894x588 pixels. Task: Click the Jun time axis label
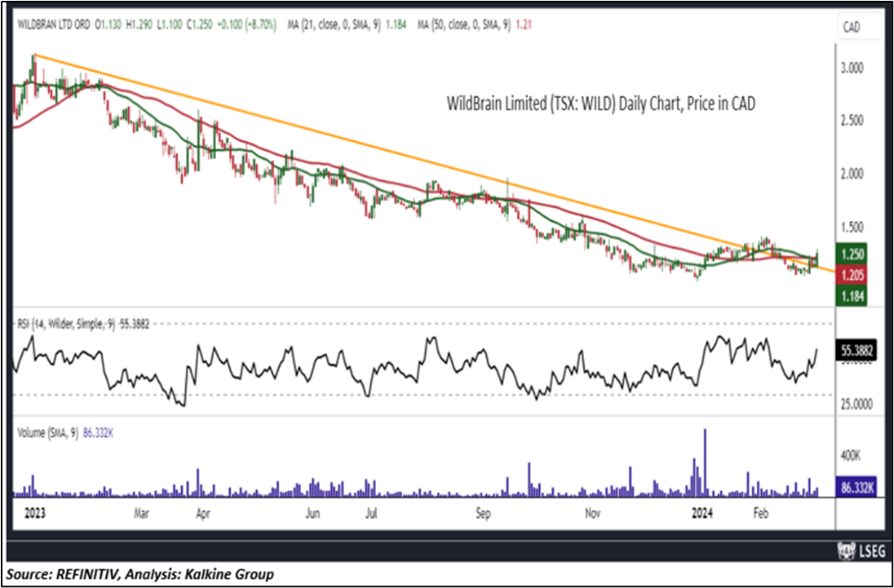click(x=312, y=513)
